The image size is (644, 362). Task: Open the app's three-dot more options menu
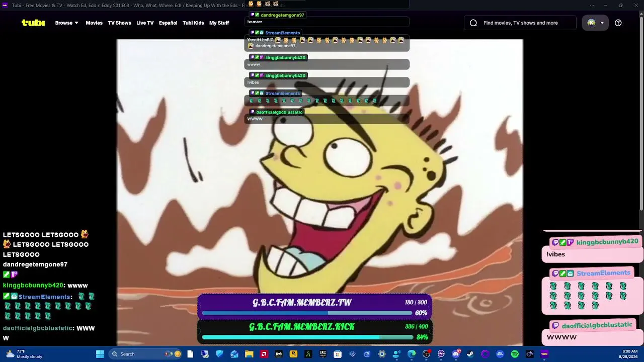[592, 5]
